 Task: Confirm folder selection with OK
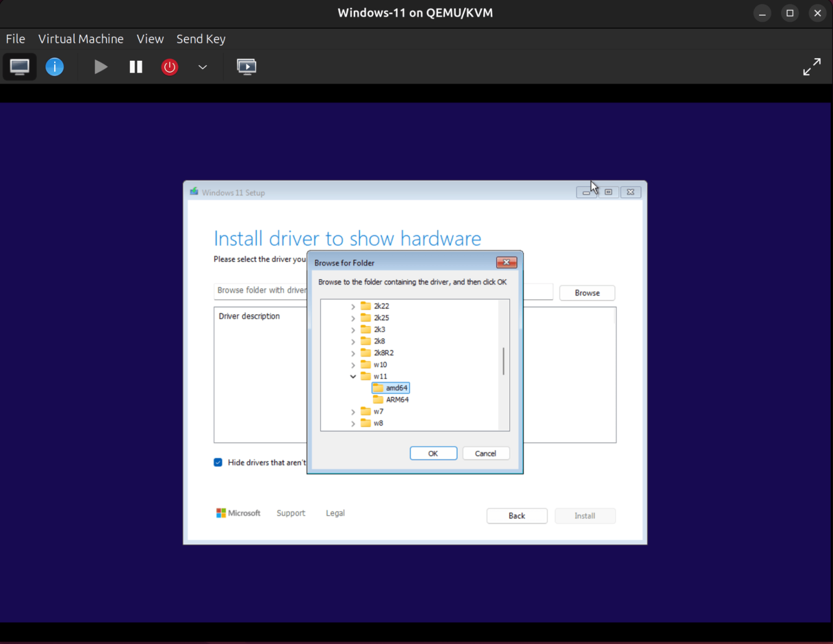(x=433, y=453)
